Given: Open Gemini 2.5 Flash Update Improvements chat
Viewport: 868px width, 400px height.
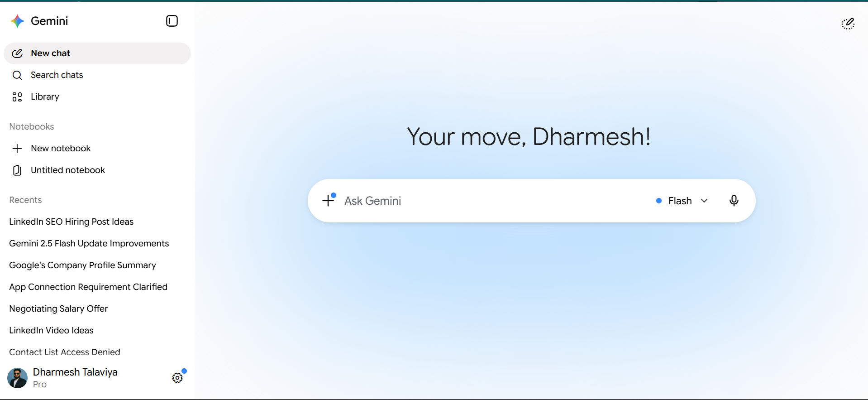Looking at the screenshot, I should pos(89,243).
